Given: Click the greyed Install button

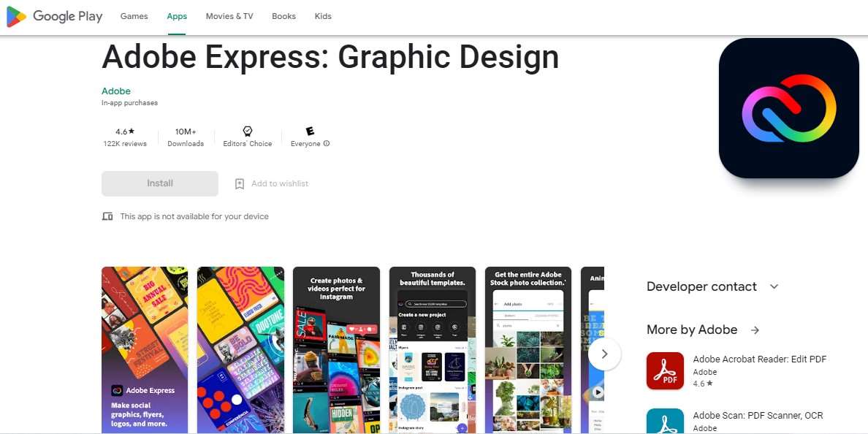Looking at the screenshot, I should coord(160,183).
